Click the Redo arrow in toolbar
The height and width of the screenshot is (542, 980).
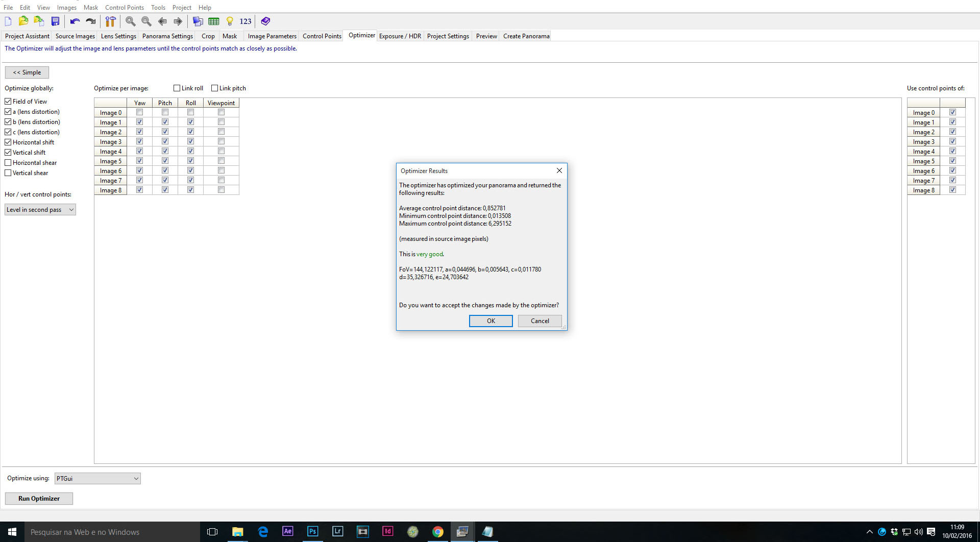[x=91, y=21]
